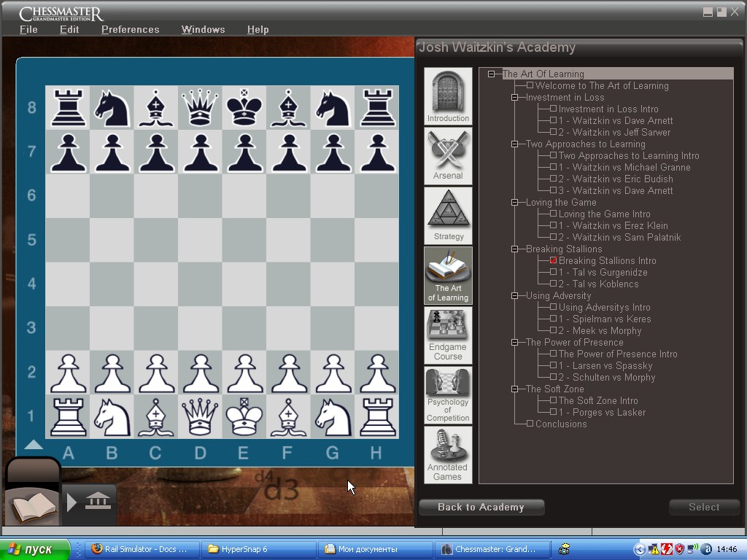Select the white queen on D1

point(200,416)
